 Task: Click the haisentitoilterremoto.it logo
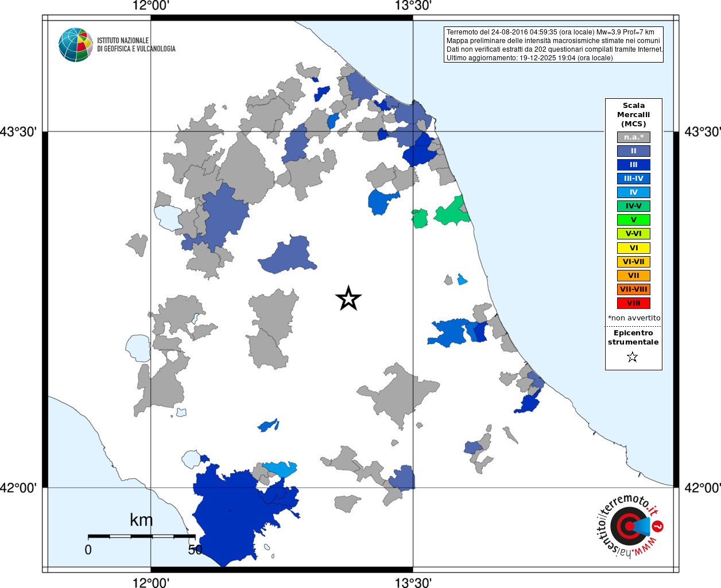pos(630,525)
